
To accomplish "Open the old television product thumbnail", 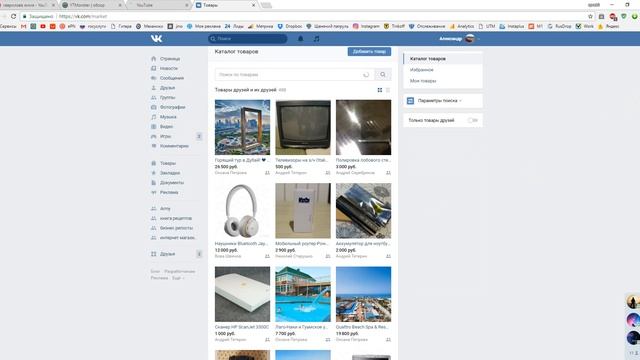I will tap(303, 127).
